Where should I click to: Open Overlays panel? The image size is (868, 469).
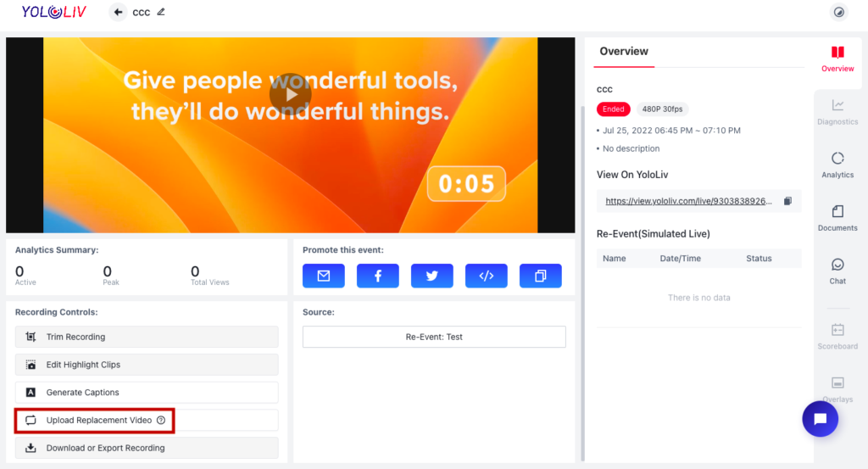click(837, 390)
